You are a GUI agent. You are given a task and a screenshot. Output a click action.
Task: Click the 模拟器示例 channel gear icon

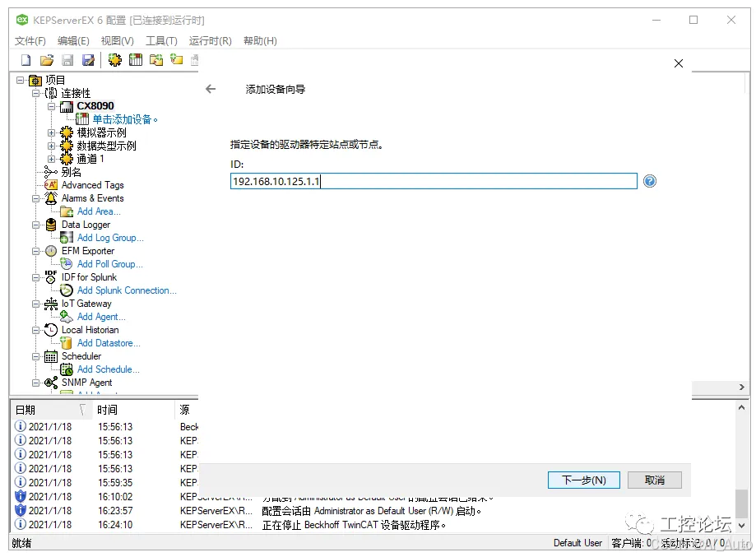(x=67, y=132)
